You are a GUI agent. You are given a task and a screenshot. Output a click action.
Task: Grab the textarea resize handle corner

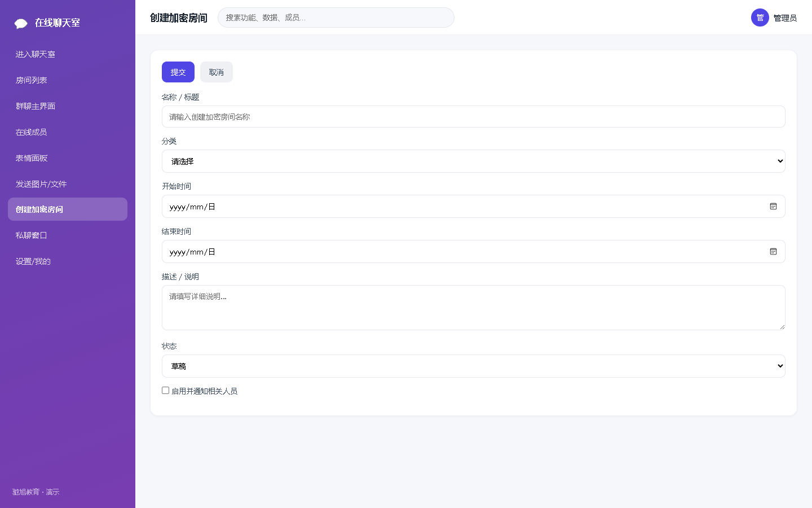pyautogui.click(x=782, y=326)
